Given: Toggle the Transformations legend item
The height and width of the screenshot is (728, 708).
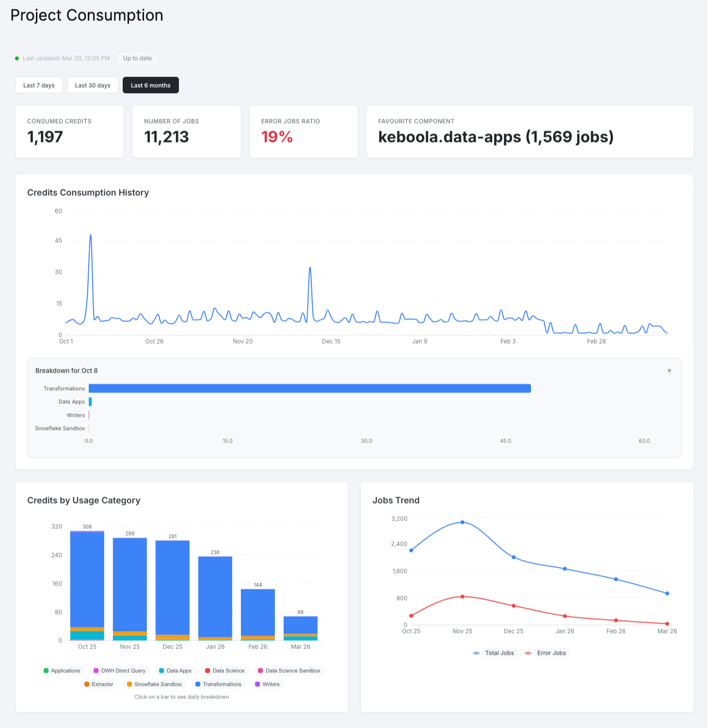Looking at the screenshot, I should (x=218, y=684).
